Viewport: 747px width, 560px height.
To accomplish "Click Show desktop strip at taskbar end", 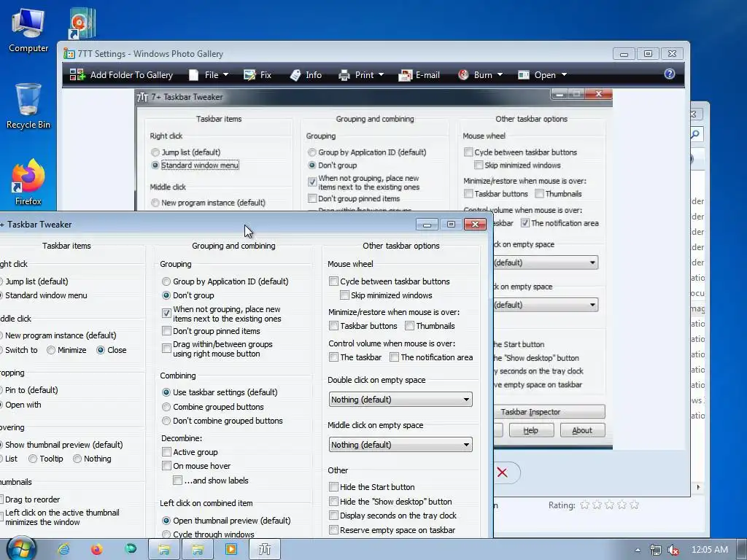I will click(741, 550).
